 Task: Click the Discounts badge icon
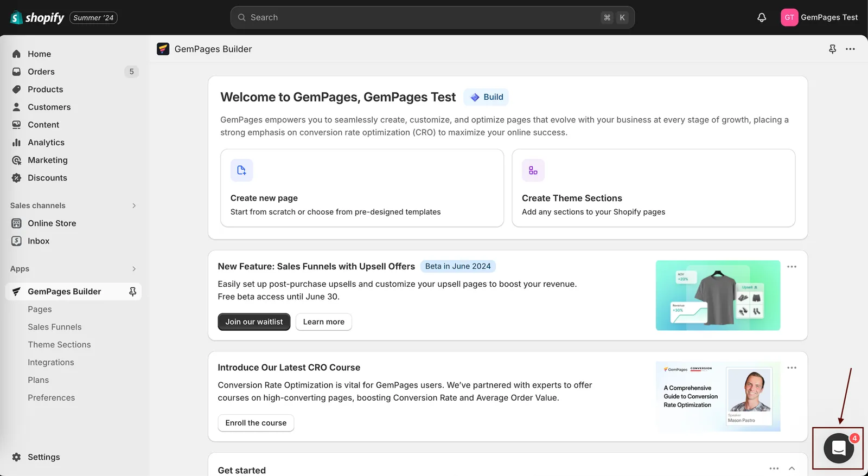click(x=17, y=178)
